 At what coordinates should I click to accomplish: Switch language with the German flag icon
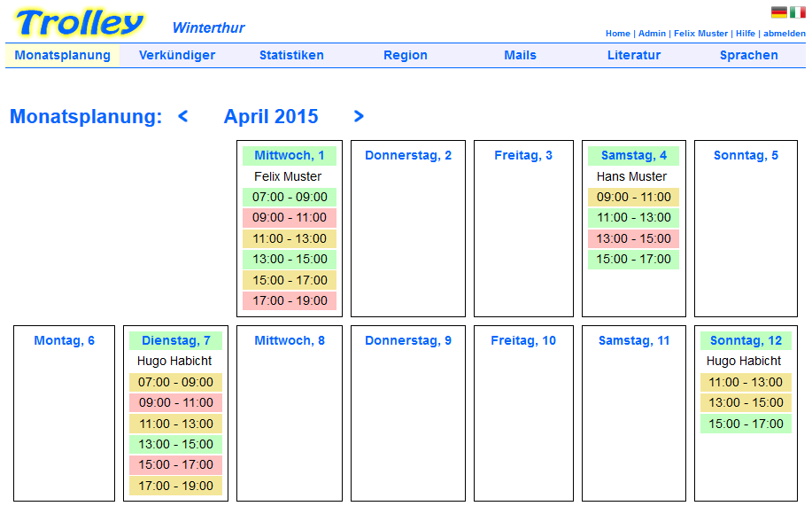coord(779,12)
